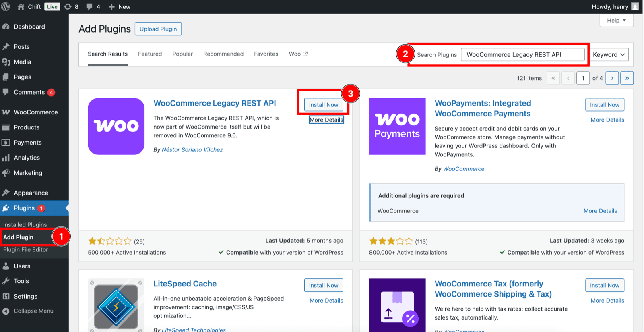
Task: Install the WooCommerce Legacy REST API plugin
Action: [x=324, y=105]
